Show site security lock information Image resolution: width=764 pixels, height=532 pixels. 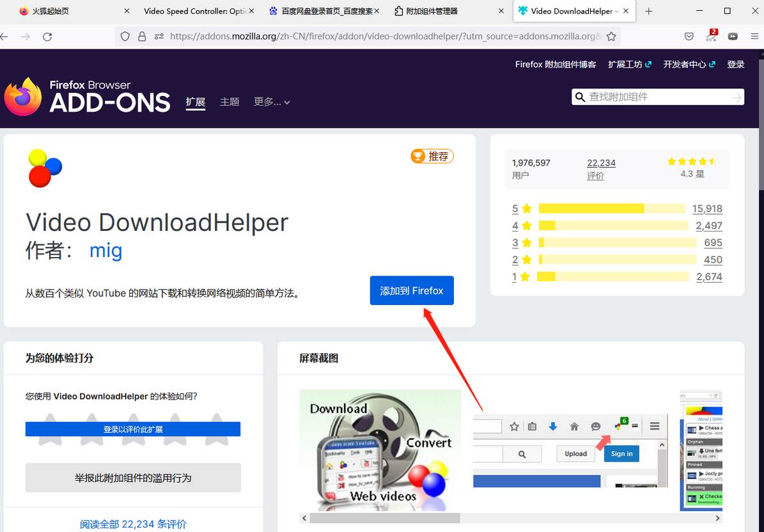[142, 36]
